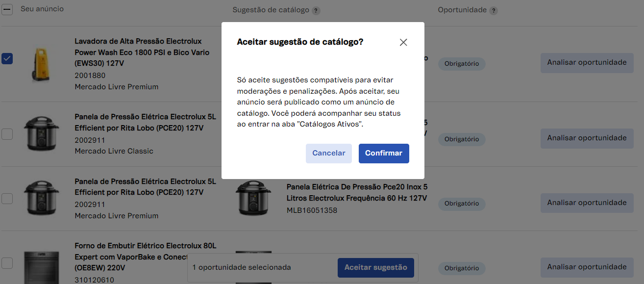This screenshot has width=644, height=284.
Task: Click the help icon beside "Oportunidade"
Action: click(x=494, y=9)
